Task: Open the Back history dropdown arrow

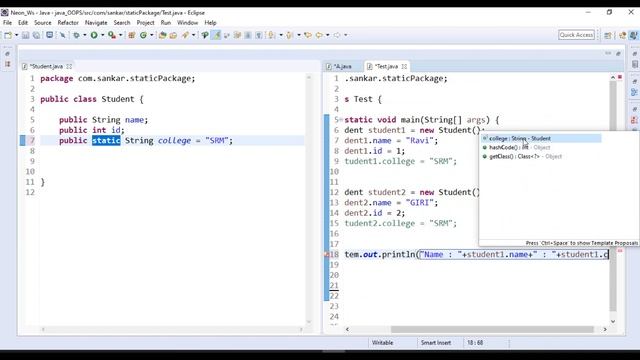Action: coord(327,35)
